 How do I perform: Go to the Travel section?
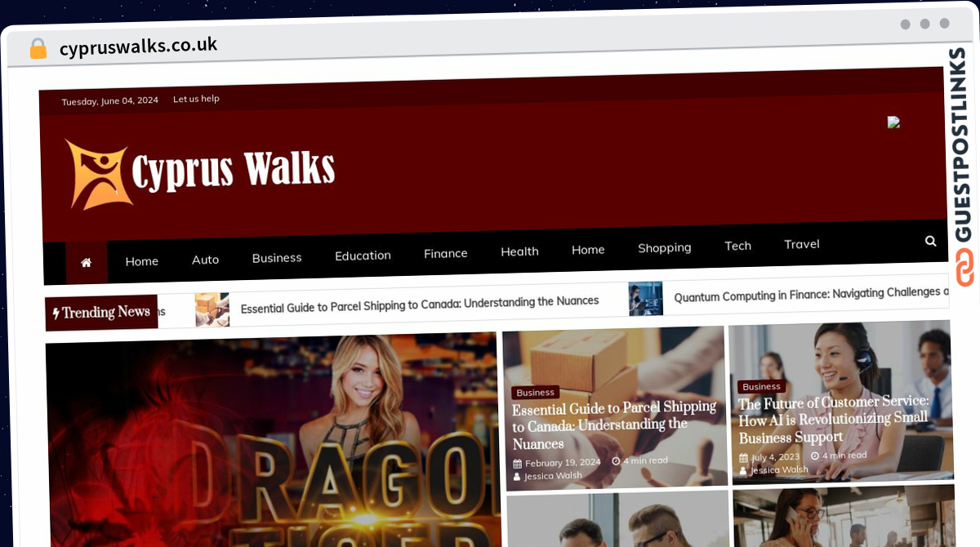click(802, 244)
